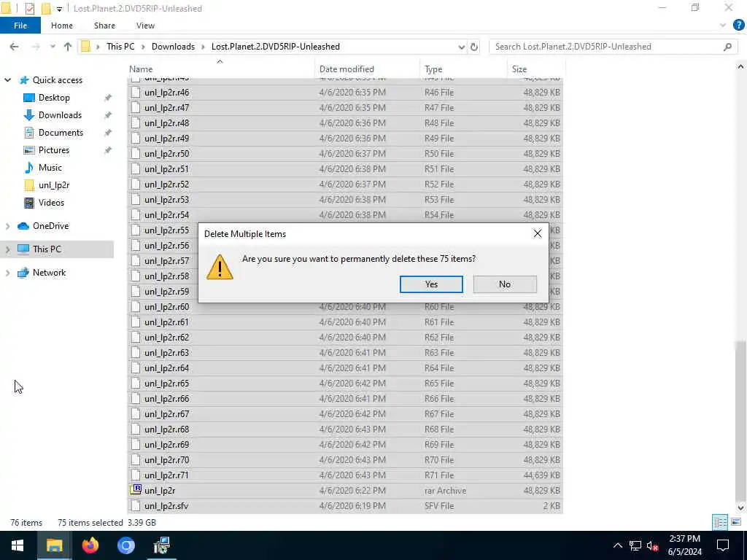Open Downloads in the navigation pane

pyautogui.click(x=60, y=115)
